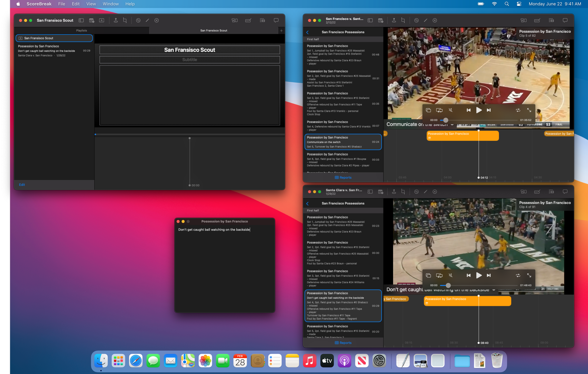Toggle mute on the 2/12/22 game video player
The image size is (588, 374).
click(x=450, y=110)
